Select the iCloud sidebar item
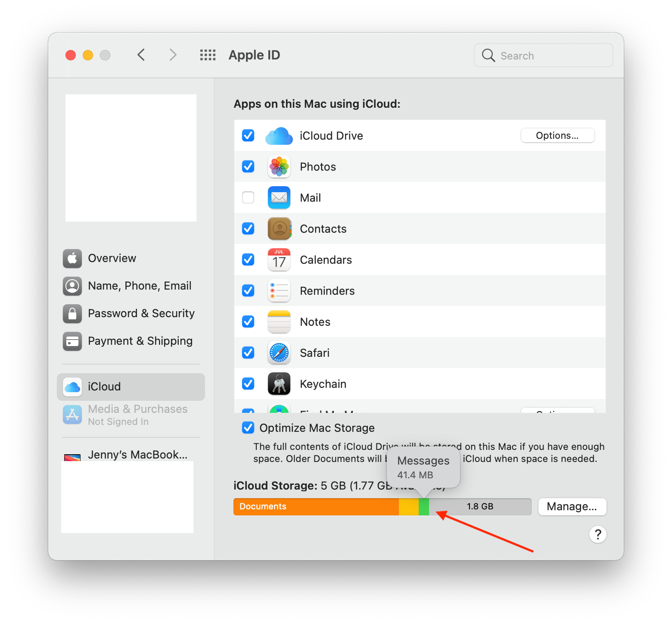This screenshot has width=672, height=624. (x=131, y=387)
